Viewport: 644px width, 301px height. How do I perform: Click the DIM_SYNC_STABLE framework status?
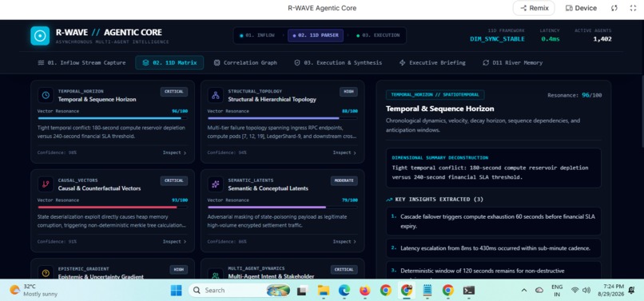(497, 39)
